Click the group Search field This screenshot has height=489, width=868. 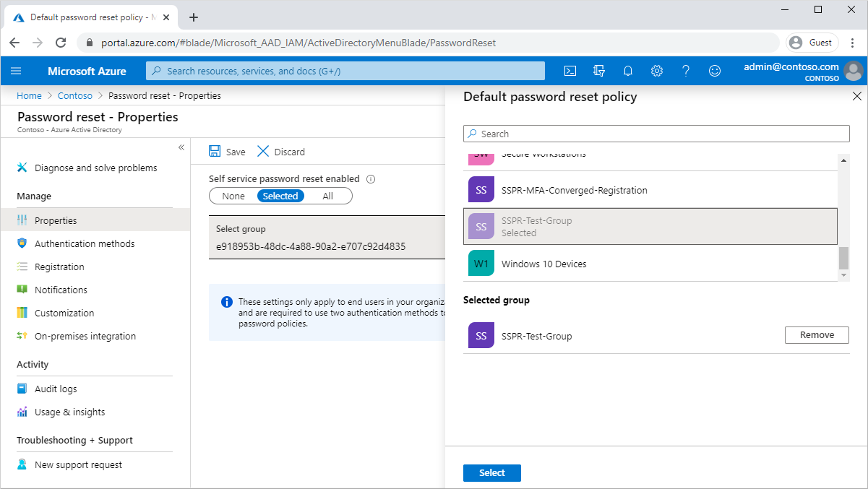pos(656,134)
